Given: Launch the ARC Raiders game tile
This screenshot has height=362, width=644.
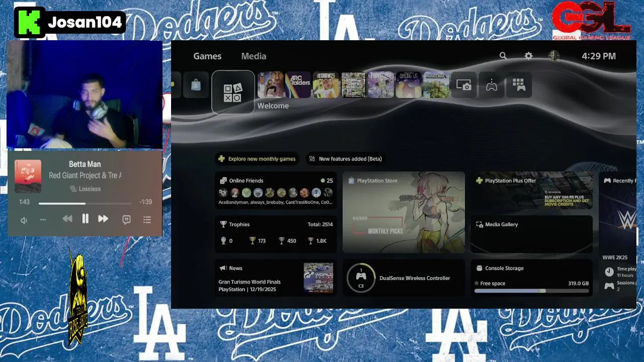Looking at the screenshot, I should [298, 85].
